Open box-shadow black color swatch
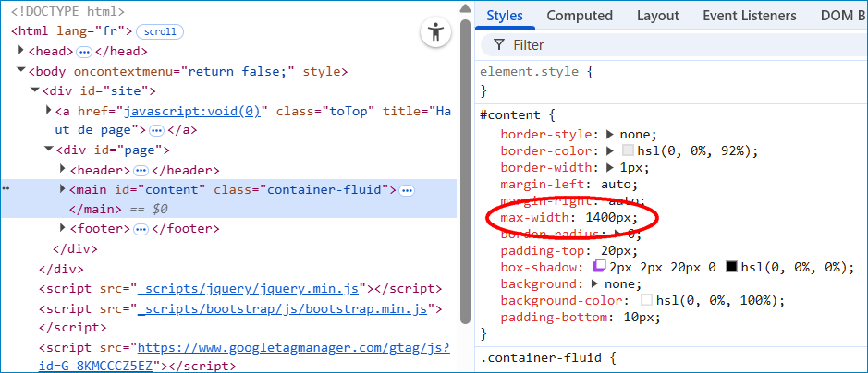Viewport: 868px width, 373px height. 731,268
